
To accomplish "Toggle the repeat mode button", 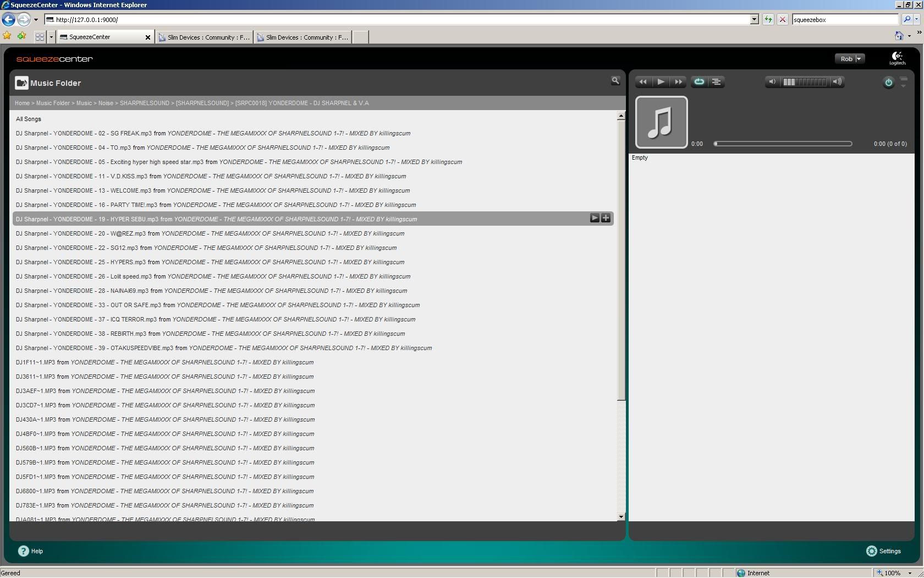I will 699,82.
